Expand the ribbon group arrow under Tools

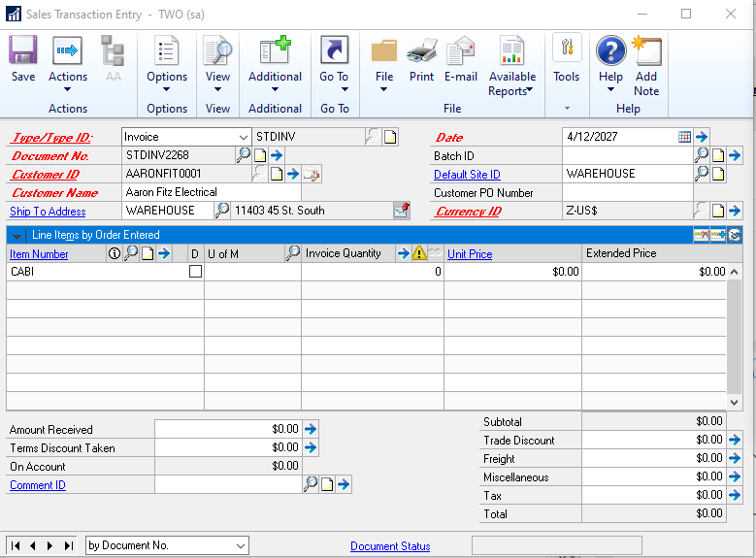567,108
